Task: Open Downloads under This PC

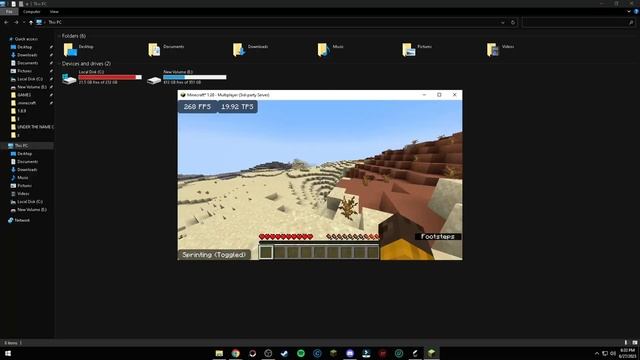Action: pyautogui.click(x=24, y=170)
